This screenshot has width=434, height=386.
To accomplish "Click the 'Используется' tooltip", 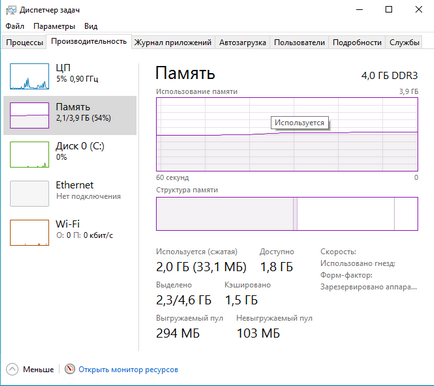I will tap(299, 123).
